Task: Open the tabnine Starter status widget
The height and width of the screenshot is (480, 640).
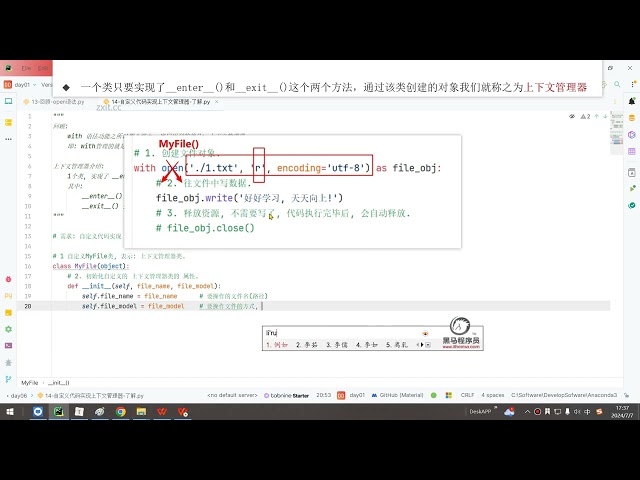Action: click(x=287, y=395)
